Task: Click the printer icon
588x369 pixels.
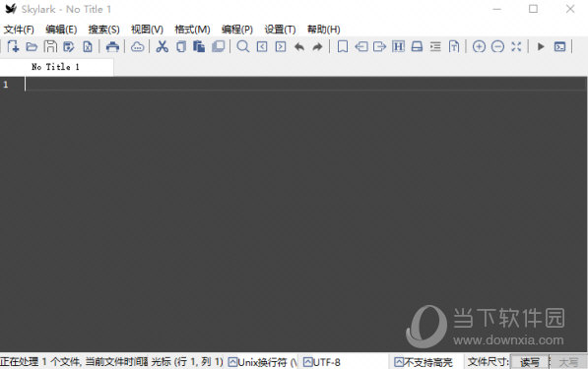Action: click(x=112, y=46)
